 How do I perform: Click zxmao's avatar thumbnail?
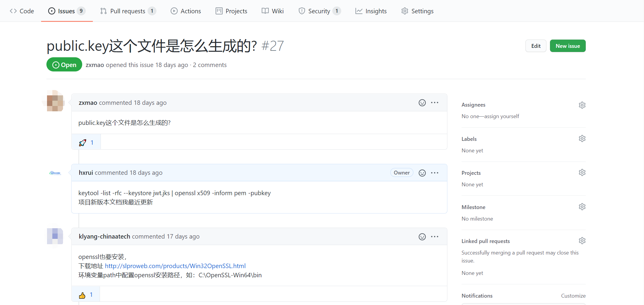[55, 101]
